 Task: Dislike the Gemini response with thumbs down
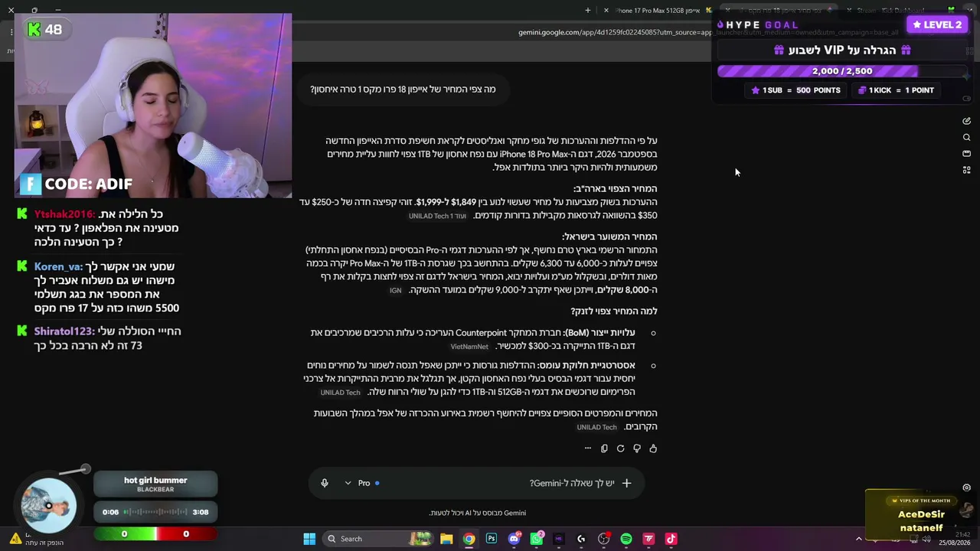click(x=637, y=448)
